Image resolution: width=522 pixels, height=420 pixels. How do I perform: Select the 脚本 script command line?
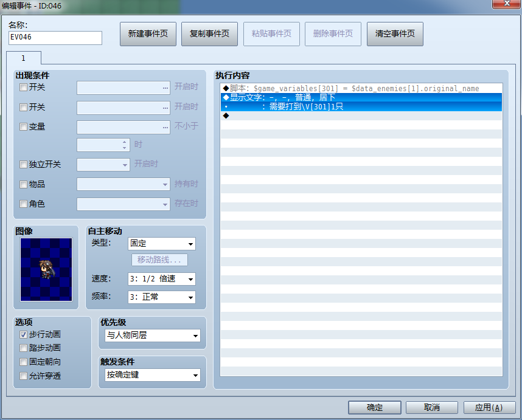[x=361, y=89]
